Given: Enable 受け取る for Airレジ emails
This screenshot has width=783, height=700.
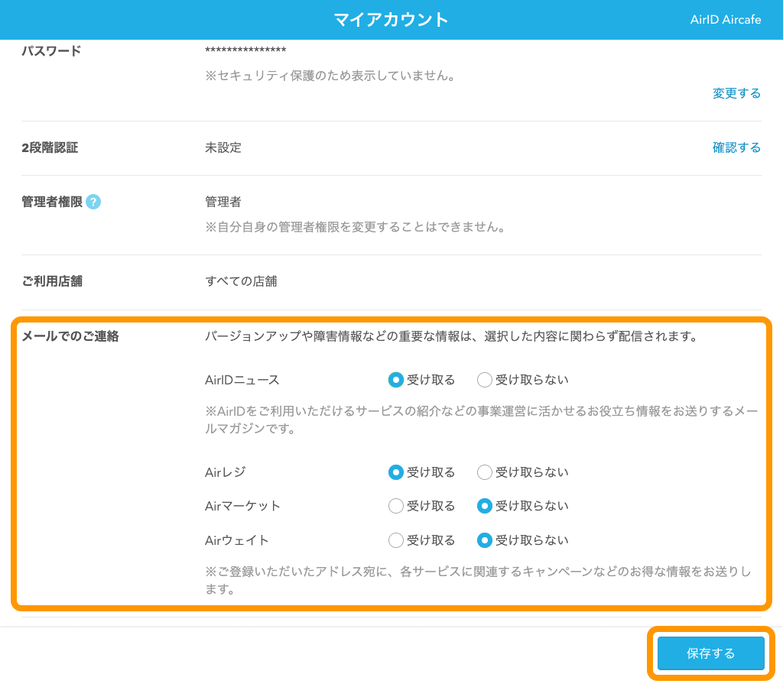Looking at the screenshot, I should (x=395, y=472).
